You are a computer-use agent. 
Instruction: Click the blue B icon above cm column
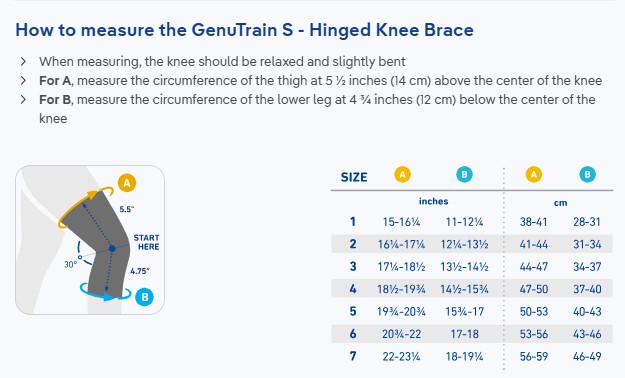[x=587, y=175]
